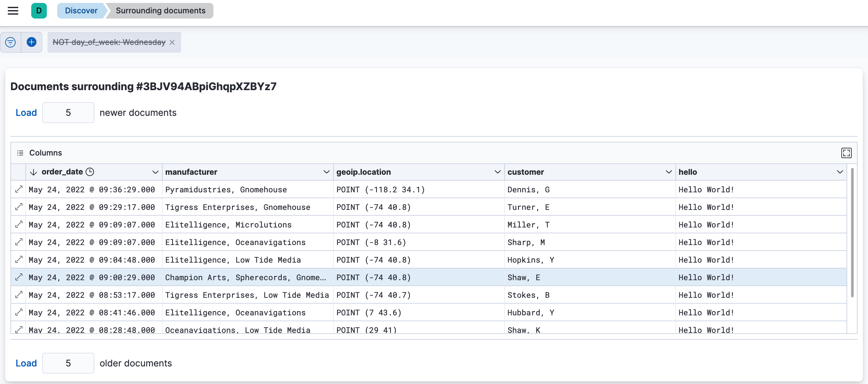This screenshot has height=384, width=868.
Task: Enter fullscreen mode for the data grid
Action: [x=847, y=153]
